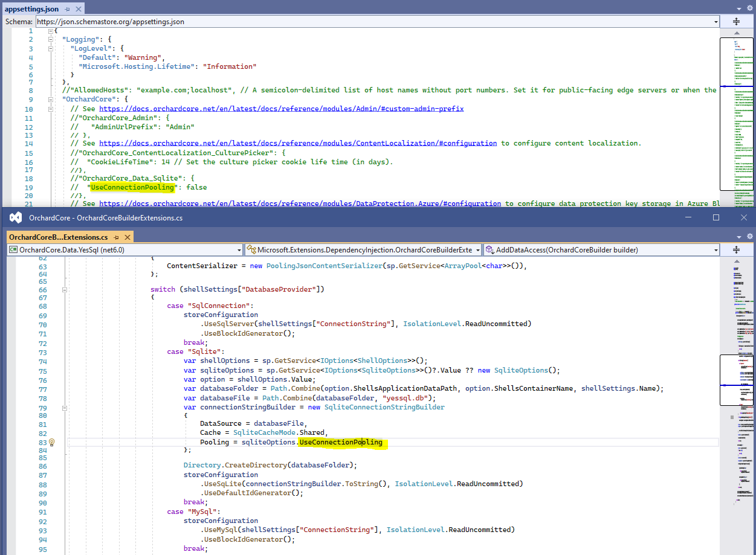Viewport: 756px width, 555px height.
Task: Open the Admin custom-admin-prefix docs link
Action: (x=282, y=109)
